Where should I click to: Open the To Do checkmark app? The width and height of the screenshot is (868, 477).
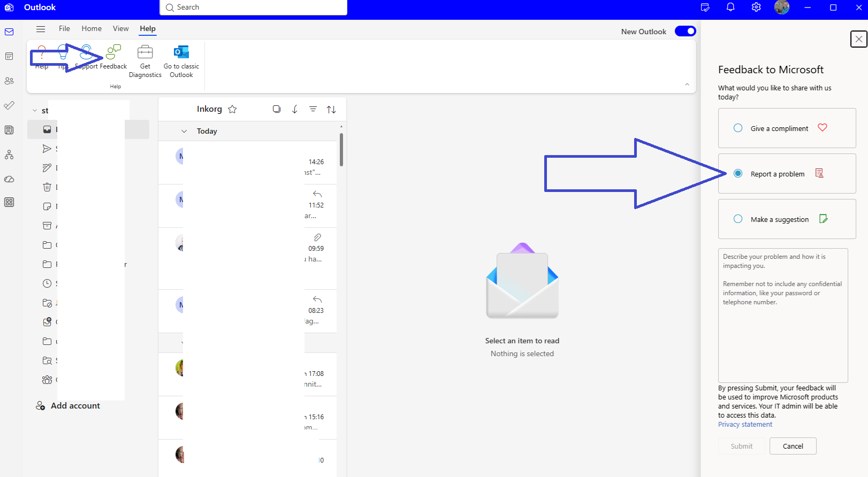pyautogui.click(x=9, y=105)
